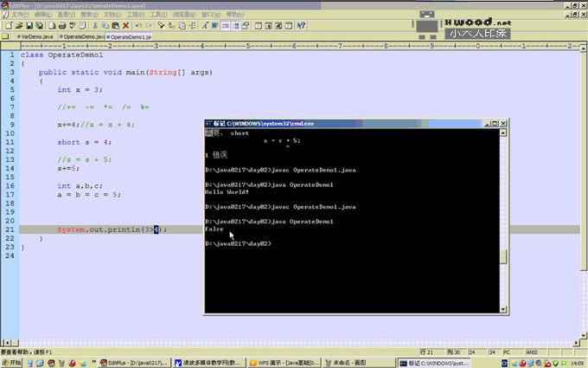
Task: Click the system tray clock 14:09
Action: coord(577,363)
